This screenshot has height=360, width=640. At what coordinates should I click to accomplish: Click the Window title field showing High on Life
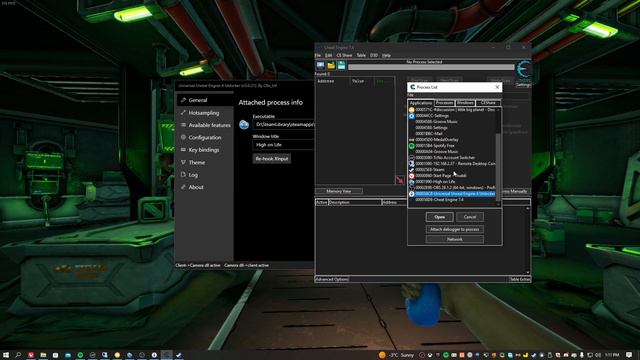click(x=283, y=145)
